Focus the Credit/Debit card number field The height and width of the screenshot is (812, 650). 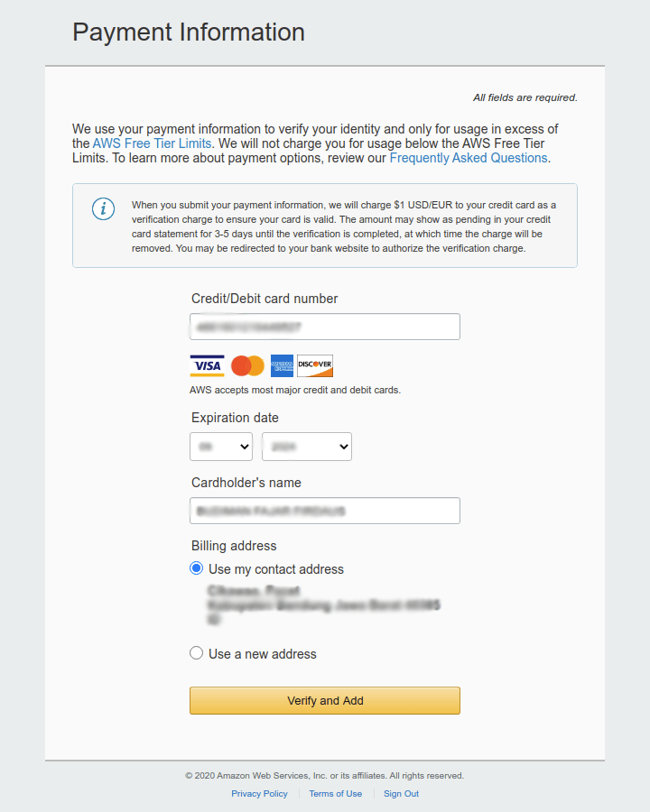click(x=325, y=327)
